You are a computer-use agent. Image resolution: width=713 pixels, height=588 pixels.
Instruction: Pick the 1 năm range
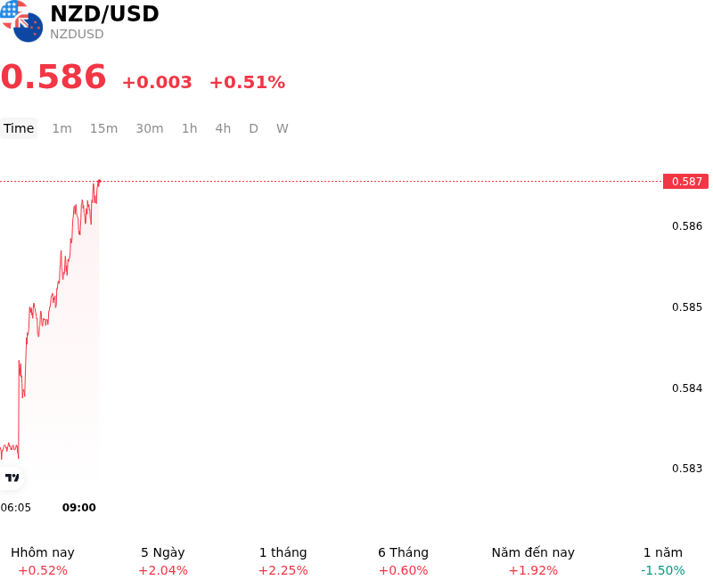coord(663,561)
